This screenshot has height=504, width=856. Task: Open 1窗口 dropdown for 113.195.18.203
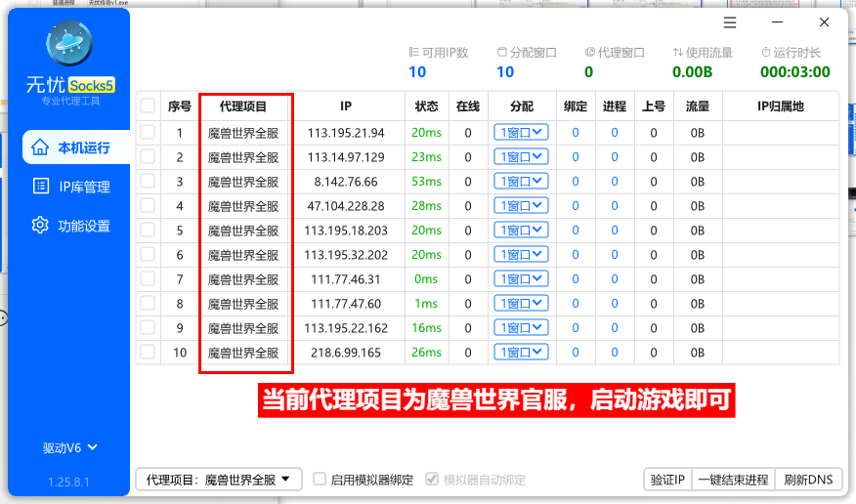[522, 231]
